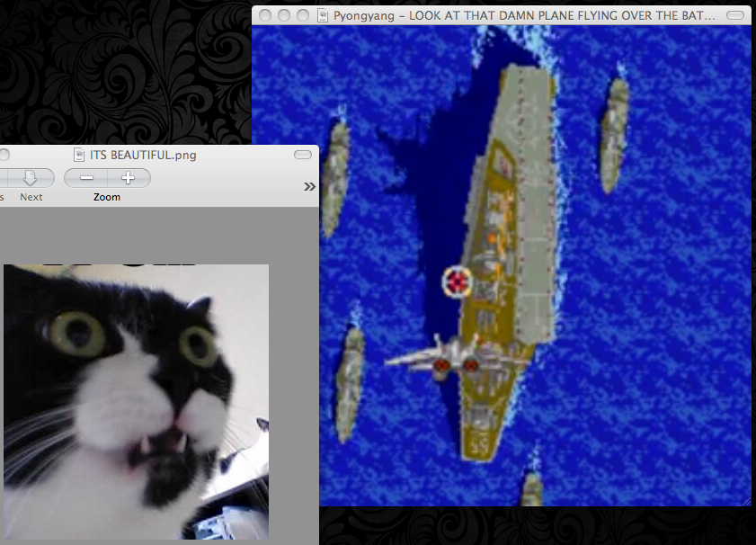Expand the toolbar overflow chevrons
This screenshot has width=756, height=545.
(309, 186)
